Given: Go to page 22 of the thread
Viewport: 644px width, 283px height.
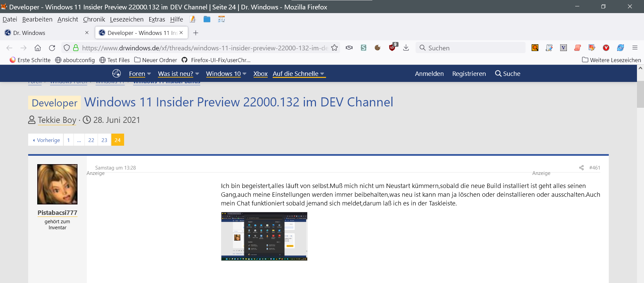Looking at the screenshot, I should point(91,140).
